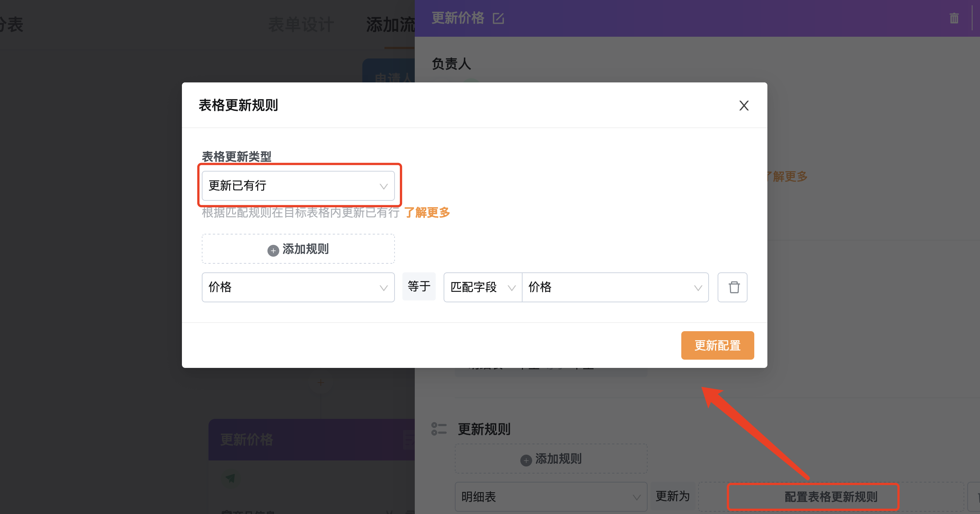This screenshot has height=514, width=980.
Task: Click the 更新配置 button
Action: [718, 345]
